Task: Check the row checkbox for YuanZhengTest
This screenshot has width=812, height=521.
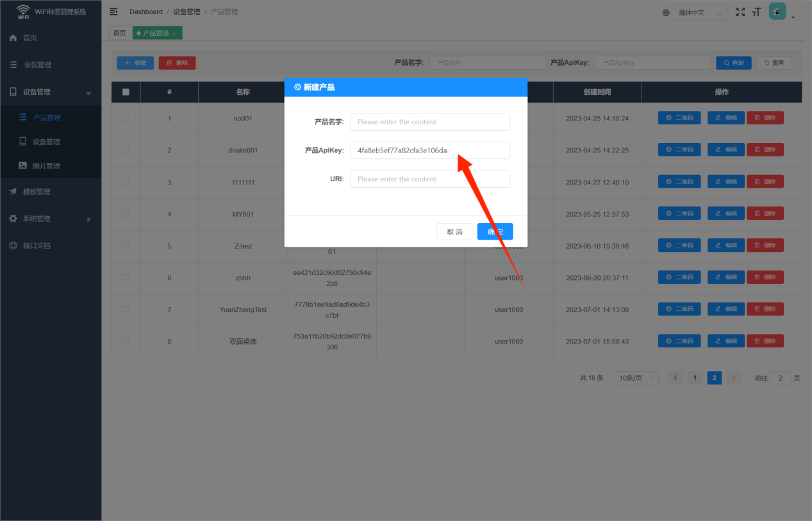Action: [x=125, y=310]
